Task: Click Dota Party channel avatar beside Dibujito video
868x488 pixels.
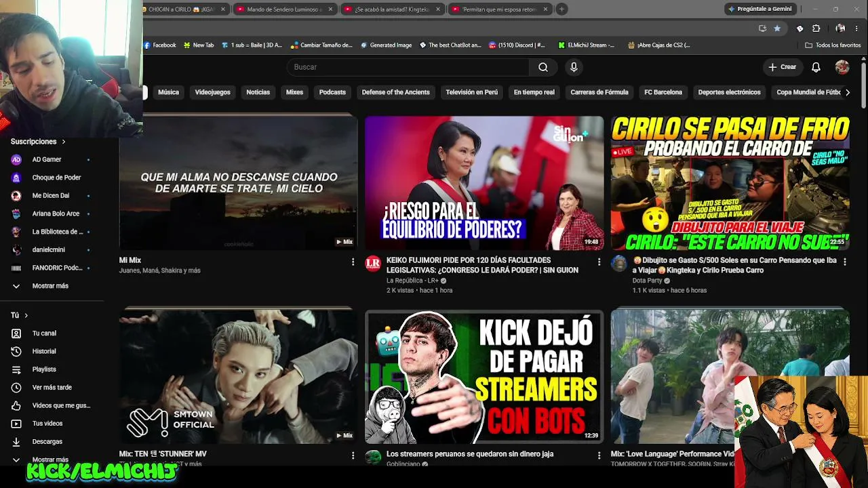Action: click(x=619, y=264)
